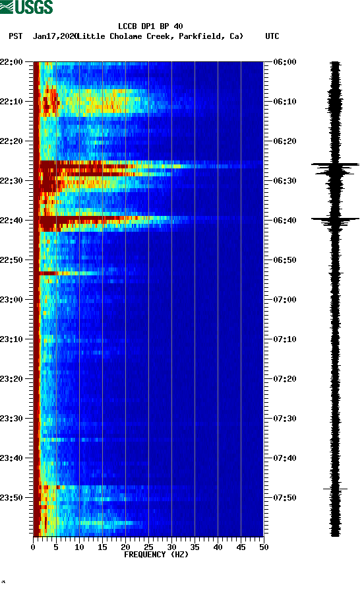The image size is (364, 589).
Task: Click the UTC time label '06:10'
Action: (285, 102)
